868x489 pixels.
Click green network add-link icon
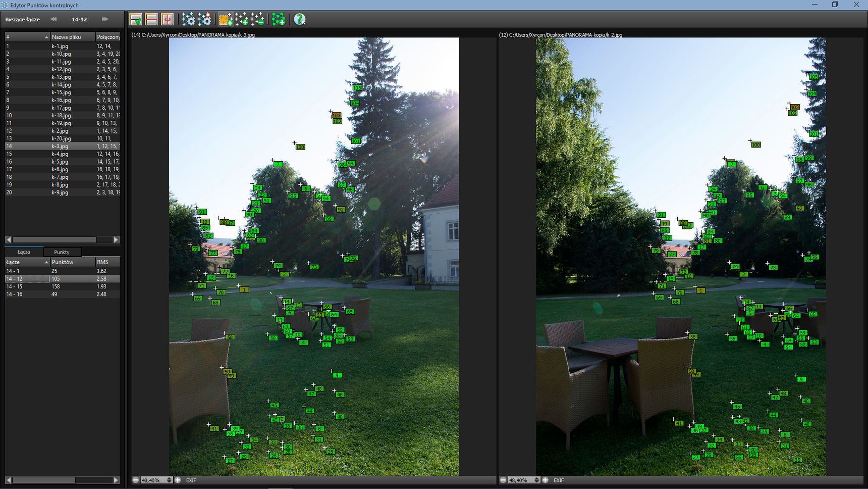tap(278, 19)
